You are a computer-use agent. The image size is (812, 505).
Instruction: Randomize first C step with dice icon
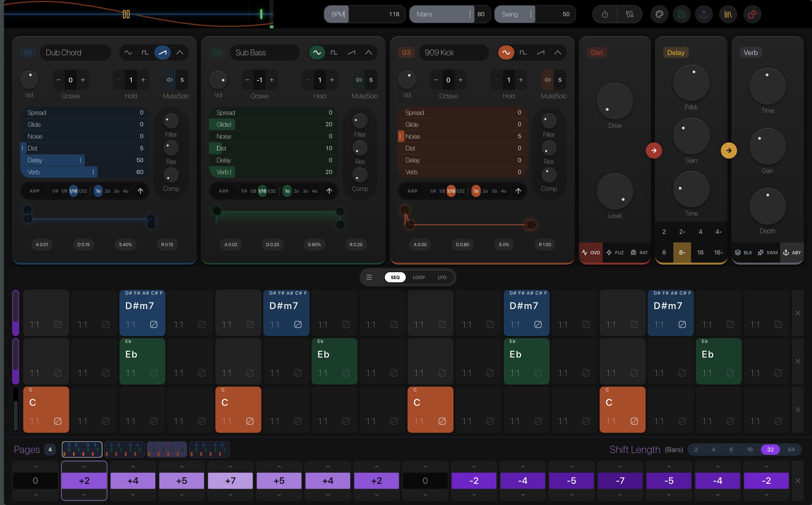58,421
